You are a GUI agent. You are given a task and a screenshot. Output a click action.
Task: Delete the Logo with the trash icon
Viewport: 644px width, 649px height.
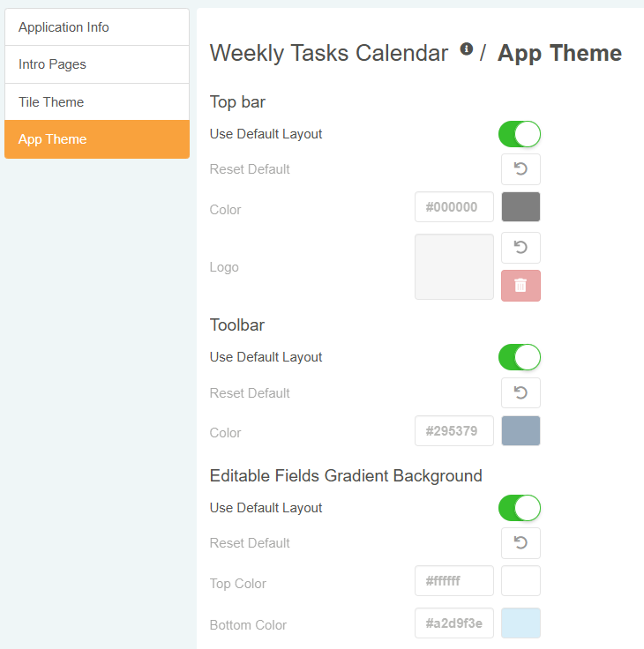(x=520, y=286)
